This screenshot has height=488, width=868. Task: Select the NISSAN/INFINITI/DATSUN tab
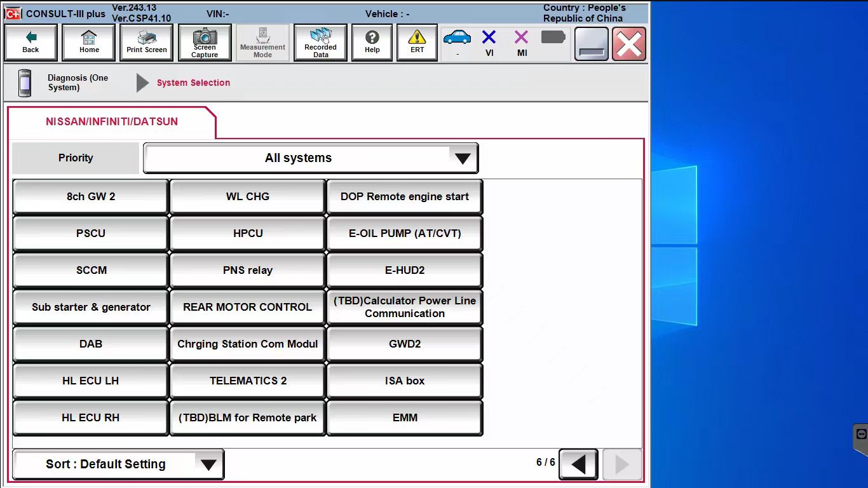click(112, 121)
